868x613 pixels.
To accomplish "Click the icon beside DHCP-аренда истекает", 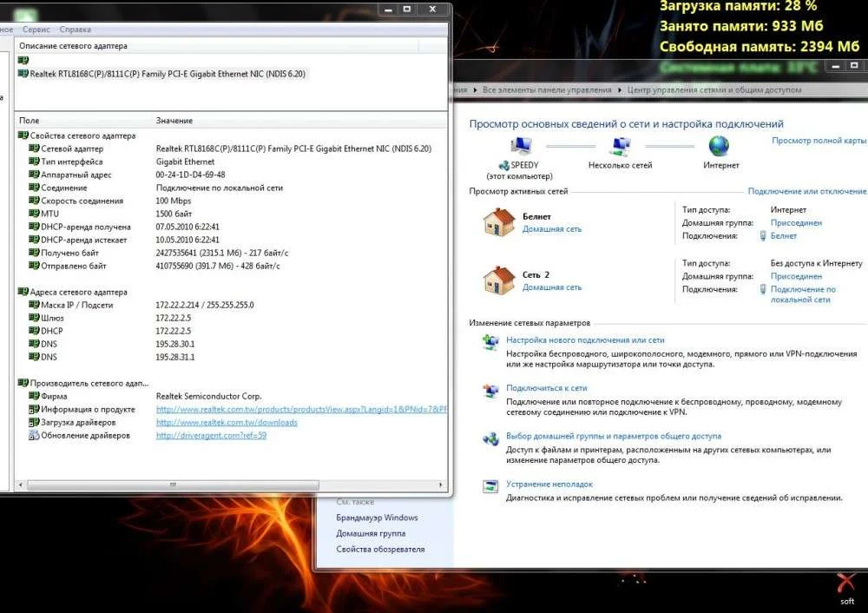I will tap(35, 240).
